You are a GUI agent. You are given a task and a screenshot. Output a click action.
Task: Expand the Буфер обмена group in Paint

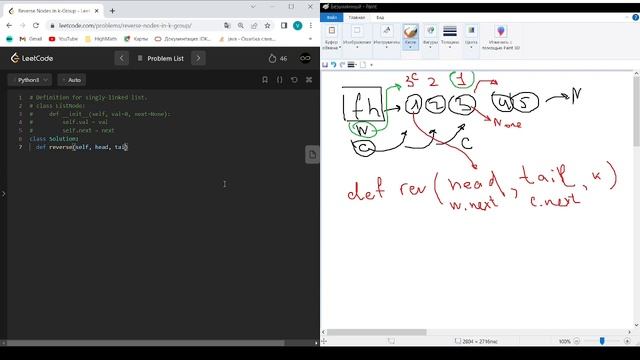[331, 37]
